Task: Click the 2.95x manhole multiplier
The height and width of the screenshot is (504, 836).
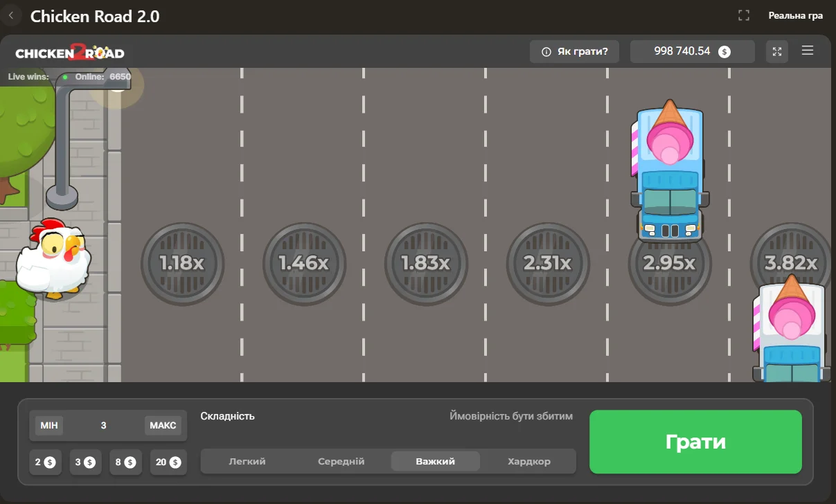Action: click(x=670, y=263)
